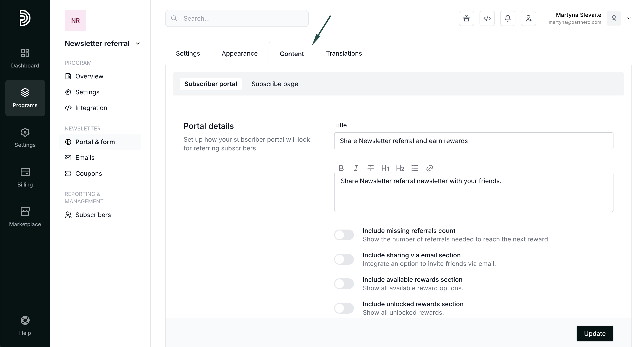The image size is (644, 347).
Task: Apply strikethrough formatting in editor
Action: pos(370,168)
